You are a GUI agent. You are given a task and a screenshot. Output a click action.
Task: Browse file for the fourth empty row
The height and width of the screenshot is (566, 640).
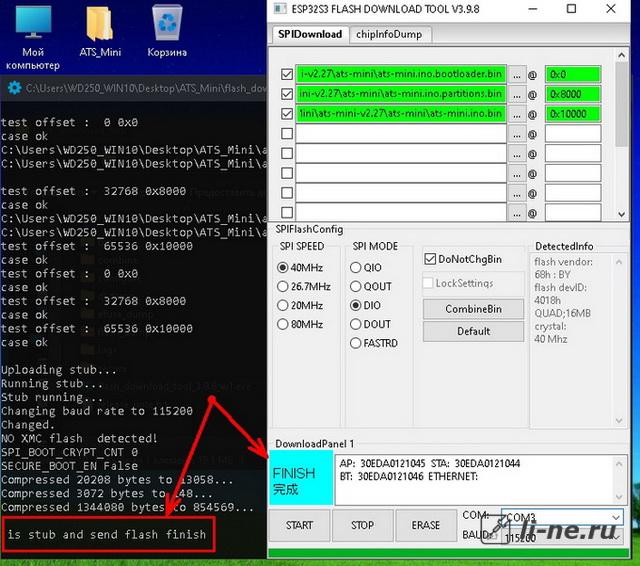coord(517,134)
